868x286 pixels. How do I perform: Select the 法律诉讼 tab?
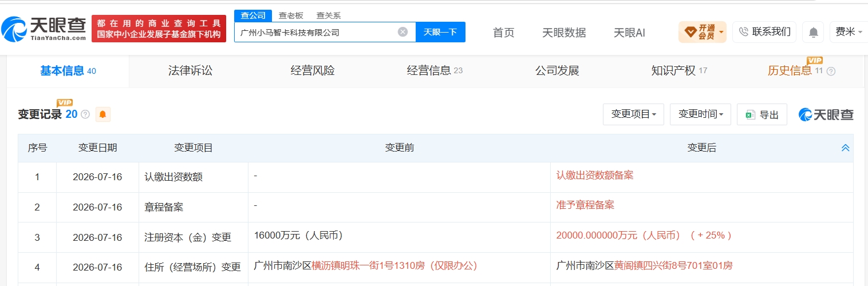[190, 71]
